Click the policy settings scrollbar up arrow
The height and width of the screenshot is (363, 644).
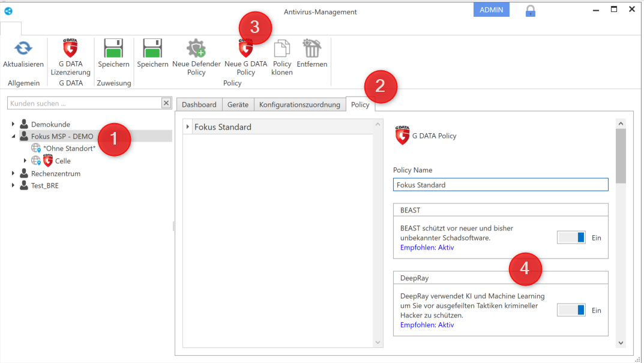click(x=621, y=124)
